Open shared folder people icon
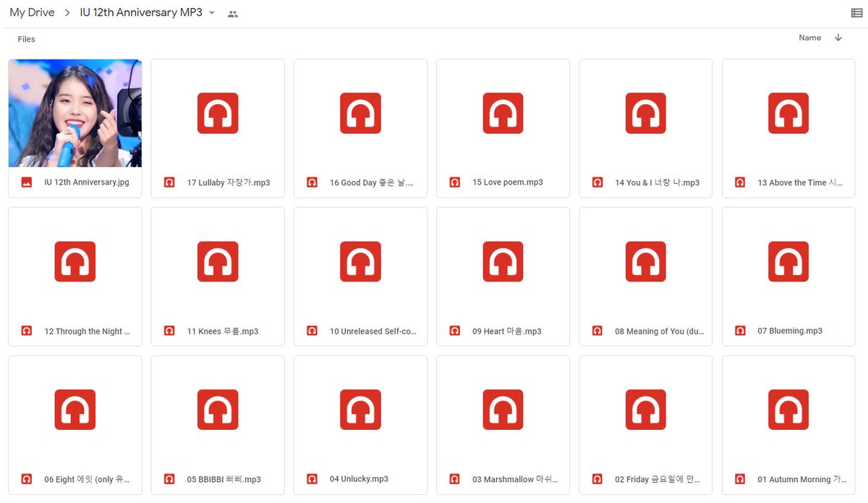This screenshot has width=868, height=503. (x=232, y=14)
